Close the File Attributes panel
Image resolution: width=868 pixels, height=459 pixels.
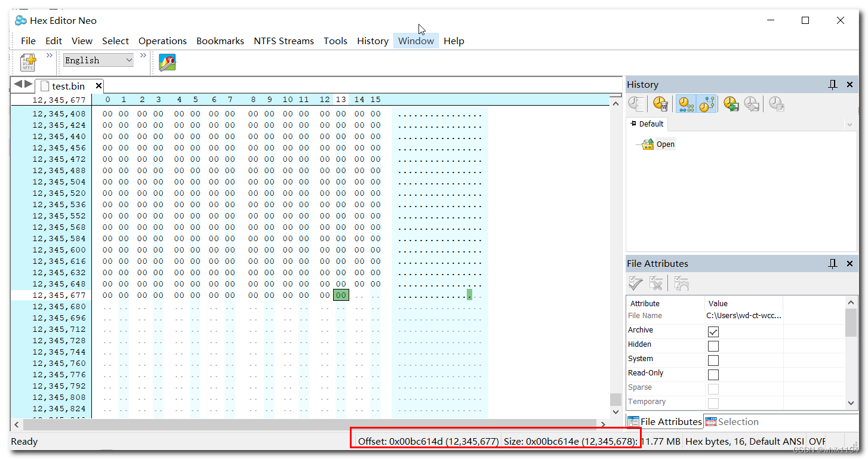(850, 264)
